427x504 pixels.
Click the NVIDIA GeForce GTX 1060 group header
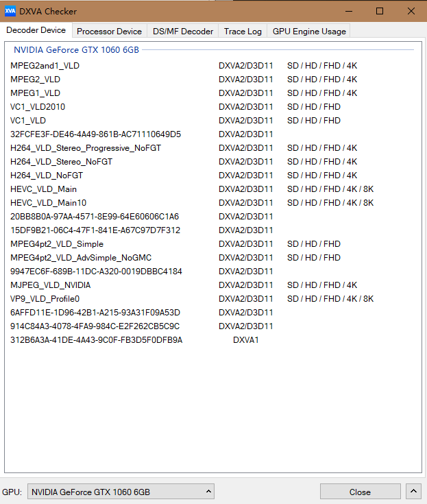tap(76, 50)
